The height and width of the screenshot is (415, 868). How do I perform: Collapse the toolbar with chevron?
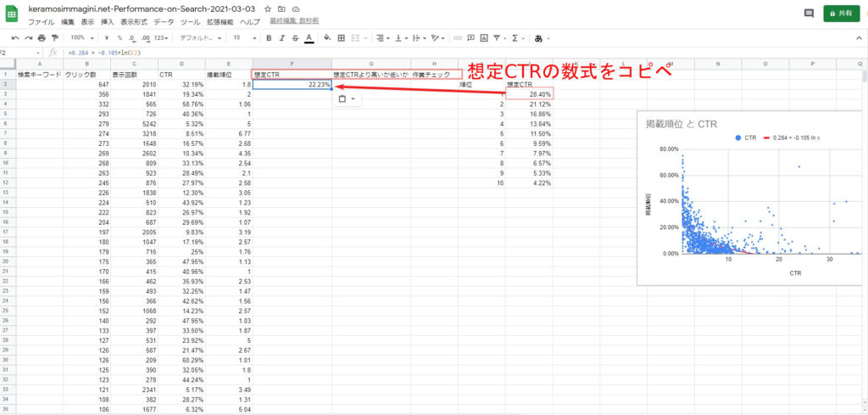[858, 38]
